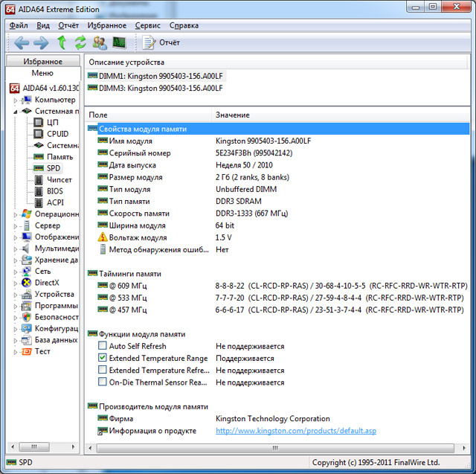Click the Сервер server icon
Image resolution: width=476 pixels, height=474 pixels.
click(27, 225)
